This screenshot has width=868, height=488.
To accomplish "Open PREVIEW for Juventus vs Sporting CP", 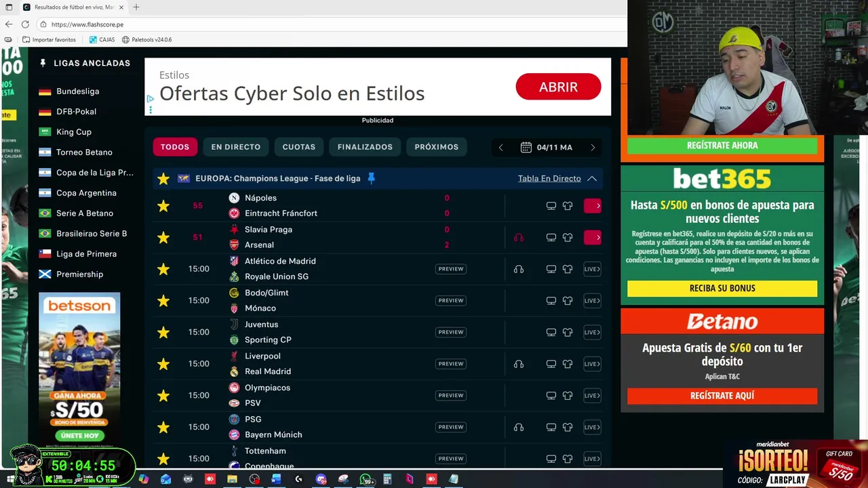I will pos(451,332).
